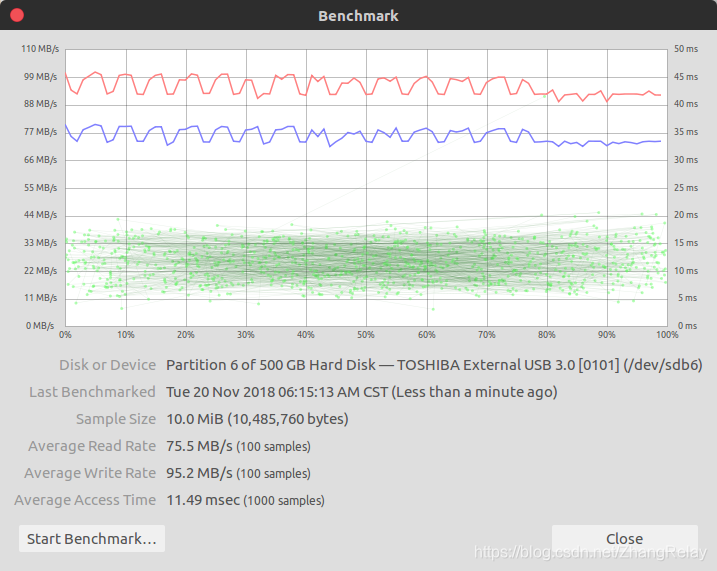Image resolution: width=717 pixels, height=571 pixels.
Task: Click the 40% x-axis label
Action: pos(305,335)
